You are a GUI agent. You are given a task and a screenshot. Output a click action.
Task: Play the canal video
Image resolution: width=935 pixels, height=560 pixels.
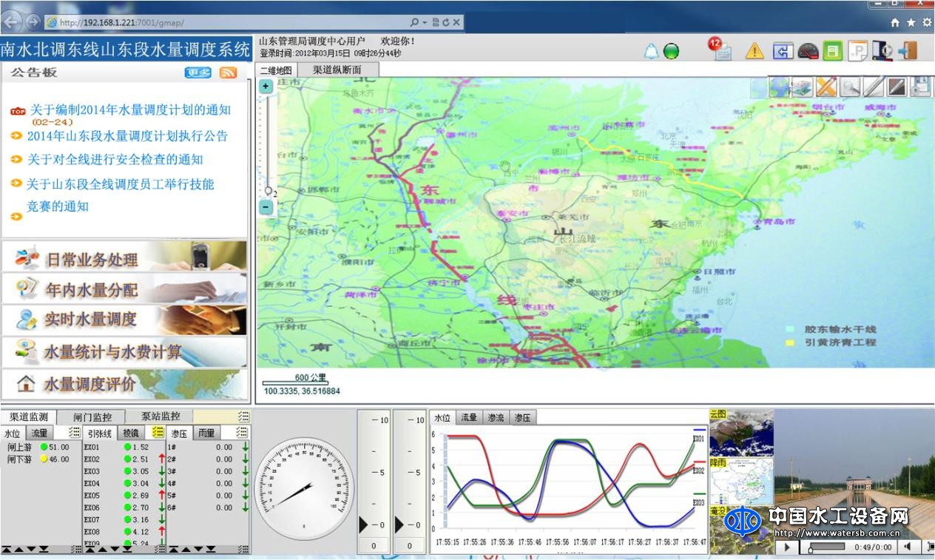(x=786, y=547)
